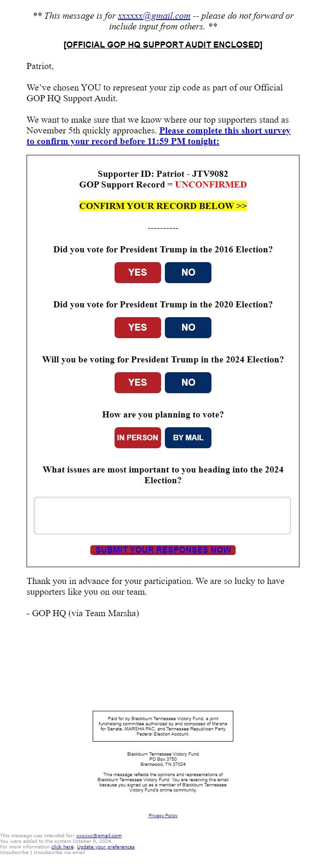Click the Supporter ID record header
This screenshot has width=326, height=868.
click(x=163, y=174)
